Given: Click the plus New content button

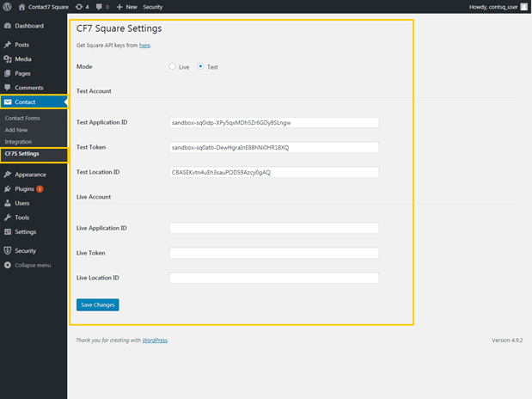Looking at the screenshot, I should 127,7.
